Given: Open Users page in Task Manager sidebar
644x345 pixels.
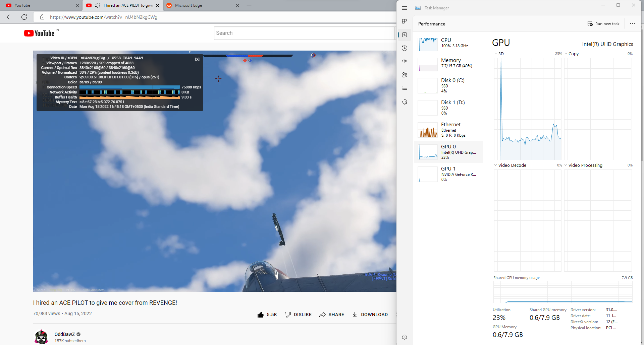Looking at the screenshot, I should [405, 75].
